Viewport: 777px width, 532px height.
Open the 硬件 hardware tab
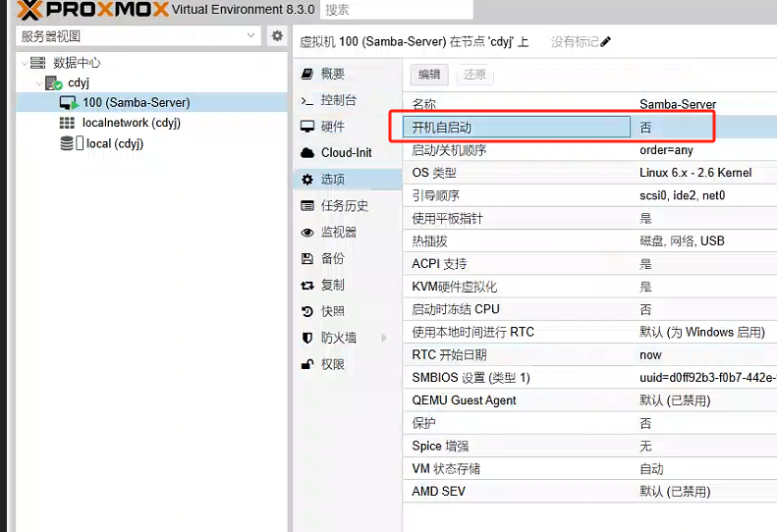347,127
